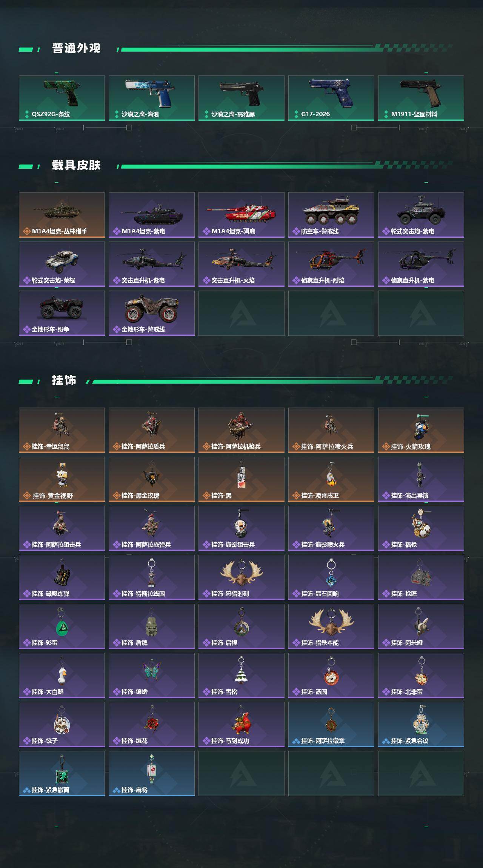Select the green 挂饰-彩蛋 charm
This screenshot has width=483, height=868.
click(x=62, y=626)
